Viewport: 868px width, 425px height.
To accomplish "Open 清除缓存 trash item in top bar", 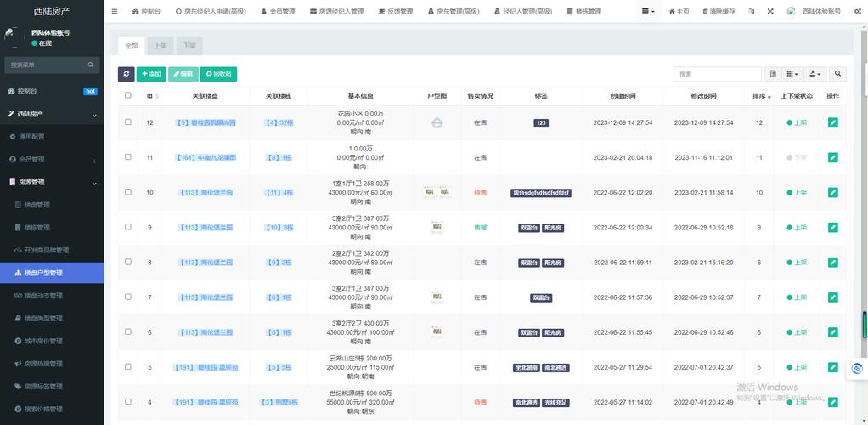I will pos(719,11).
